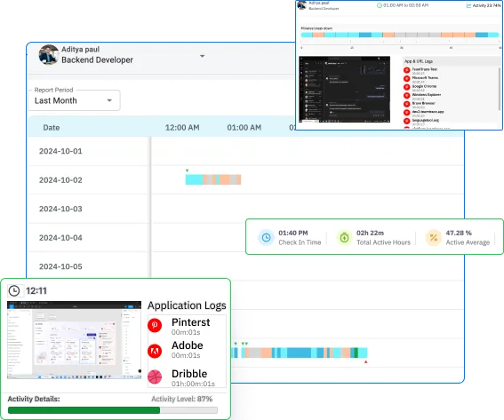Click the clock icon beside 12:11
This screenshot has width=504, height=420.
14,290
